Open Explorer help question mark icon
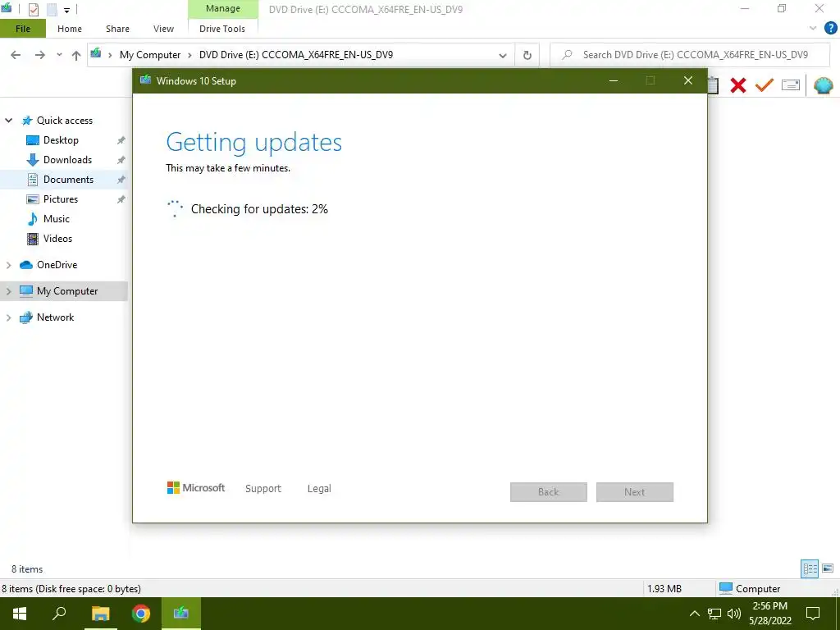Screen dimensions: 840x630 [x=830, y=29]
